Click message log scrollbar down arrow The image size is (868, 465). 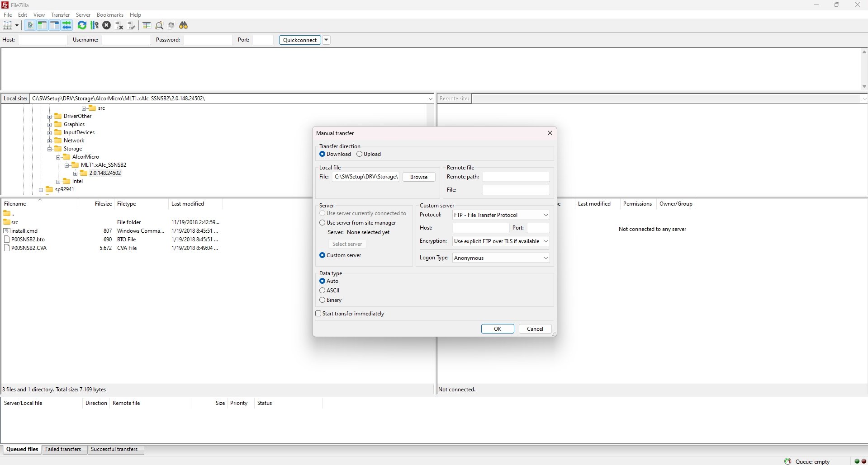864,86
